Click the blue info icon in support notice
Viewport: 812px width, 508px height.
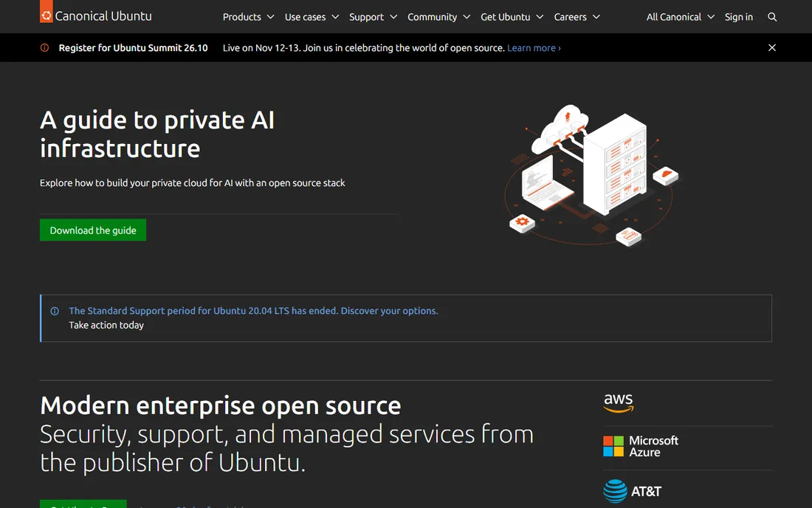tap(55, 311)
